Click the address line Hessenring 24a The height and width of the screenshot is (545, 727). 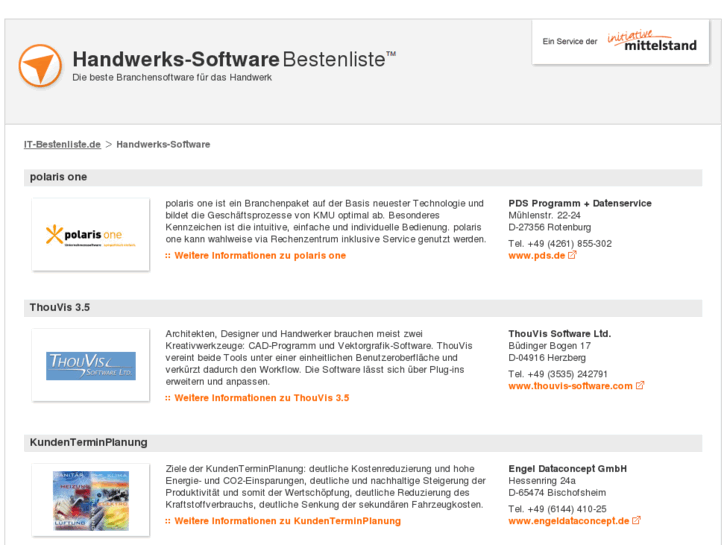[542, 481]
